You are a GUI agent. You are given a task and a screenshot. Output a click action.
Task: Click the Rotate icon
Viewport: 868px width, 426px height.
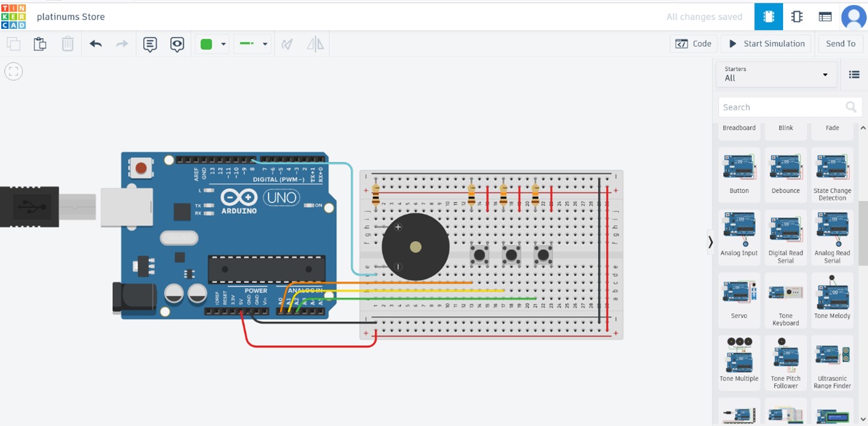pyautogui.click(x=288, y=44)
